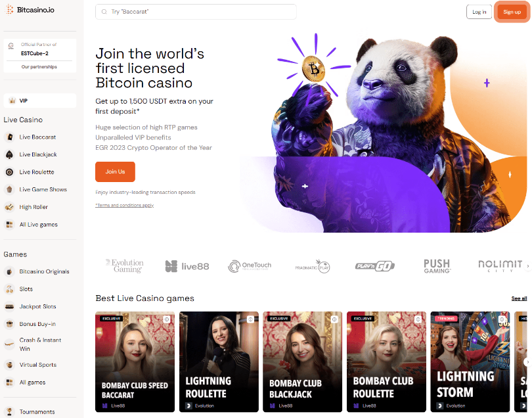Focus the Try "Baccarat" search field
This screenshot has height=418, width=532.
pyautogui.click(x=196, y=12)
